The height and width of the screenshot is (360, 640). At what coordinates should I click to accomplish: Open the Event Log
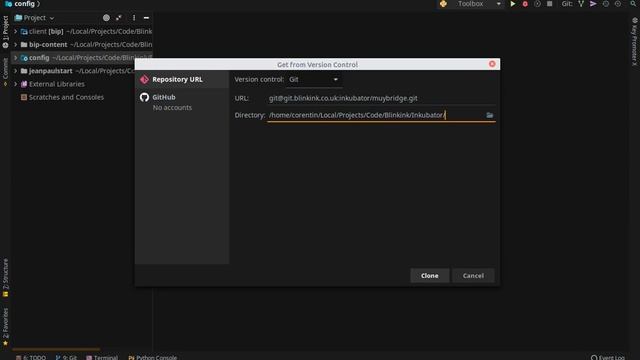coord(608,357)
